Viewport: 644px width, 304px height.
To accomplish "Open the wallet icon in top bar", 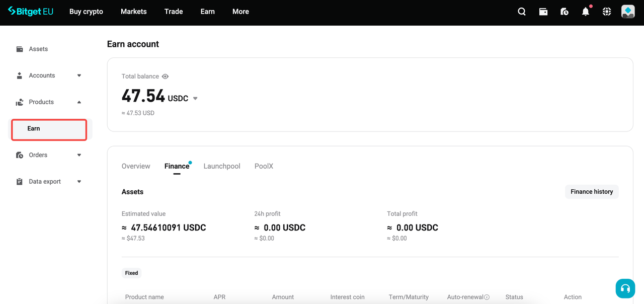I will (543, 12).
